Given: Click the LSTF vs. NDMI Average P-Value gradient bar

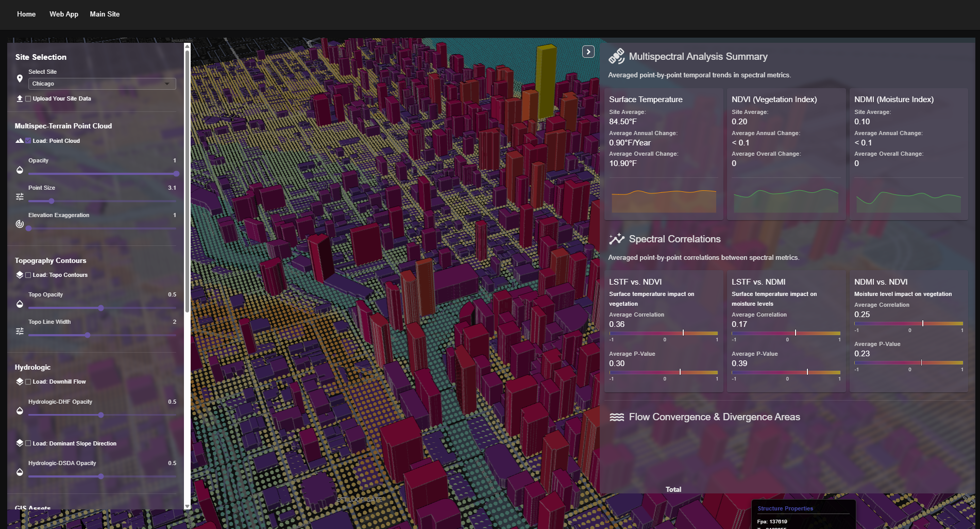Looking at the screenshot, I should click(x=786, y=372).
